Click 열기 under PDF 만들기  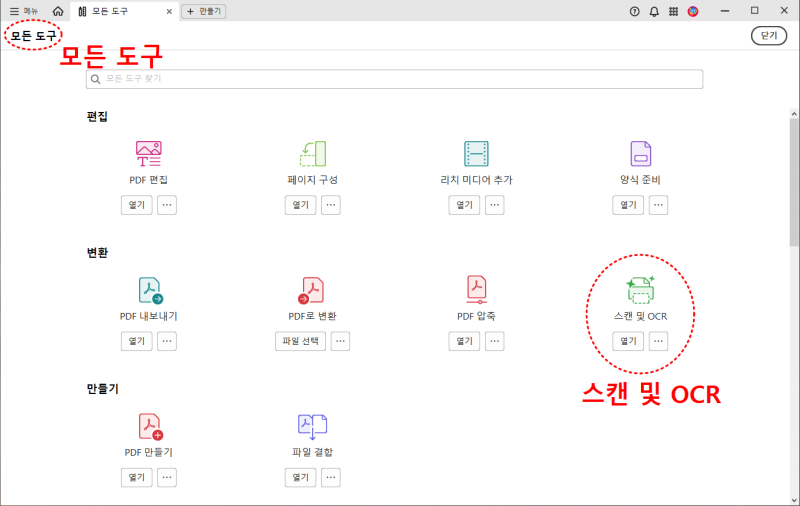point(137,477)
